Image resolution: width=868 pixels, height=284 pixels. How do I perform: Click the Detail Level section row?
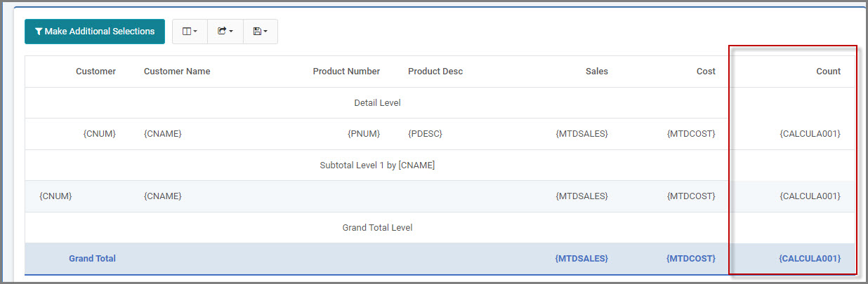pyautogui.click(x=440, y=103)
